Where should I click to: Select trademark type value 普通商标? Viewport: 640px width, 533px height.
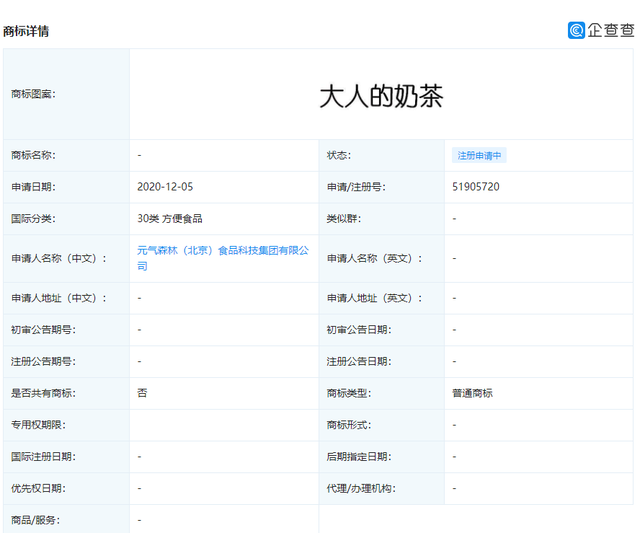(x=472, y=393)
